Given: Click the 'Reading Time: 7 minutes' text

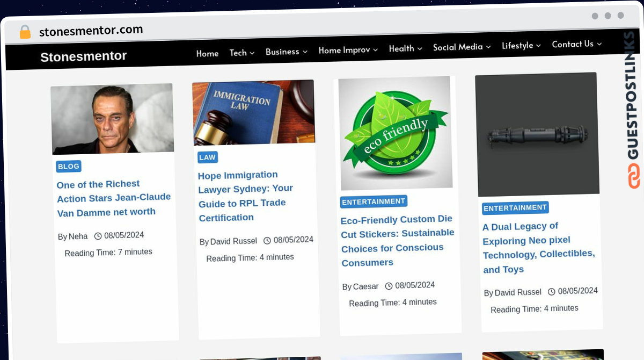Looking at the screenshot, I should (108, 253).
